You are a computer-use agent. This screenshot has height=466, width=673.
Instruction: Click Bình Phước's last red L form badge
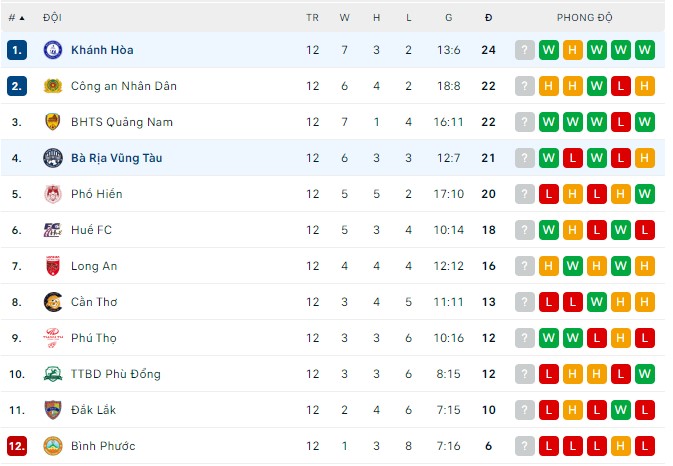(x=644, y=446)
